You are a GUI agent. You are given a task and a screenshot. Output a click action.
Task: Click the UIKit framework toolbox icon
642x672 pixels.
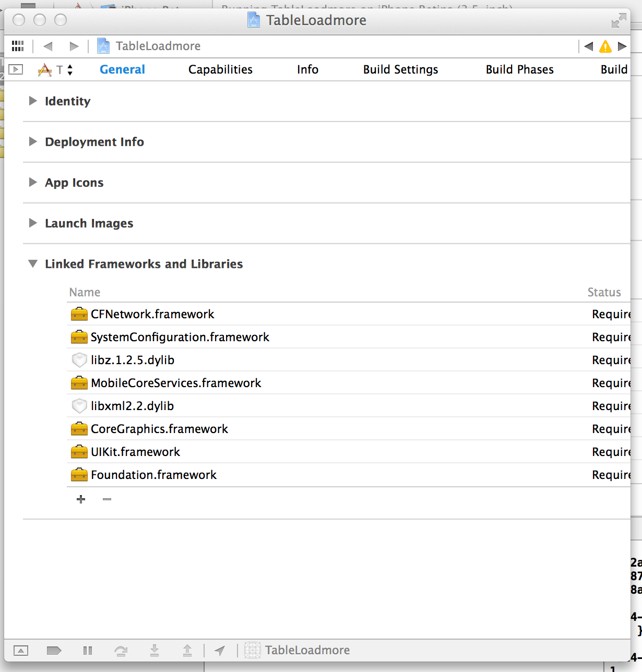click(79, 452)
